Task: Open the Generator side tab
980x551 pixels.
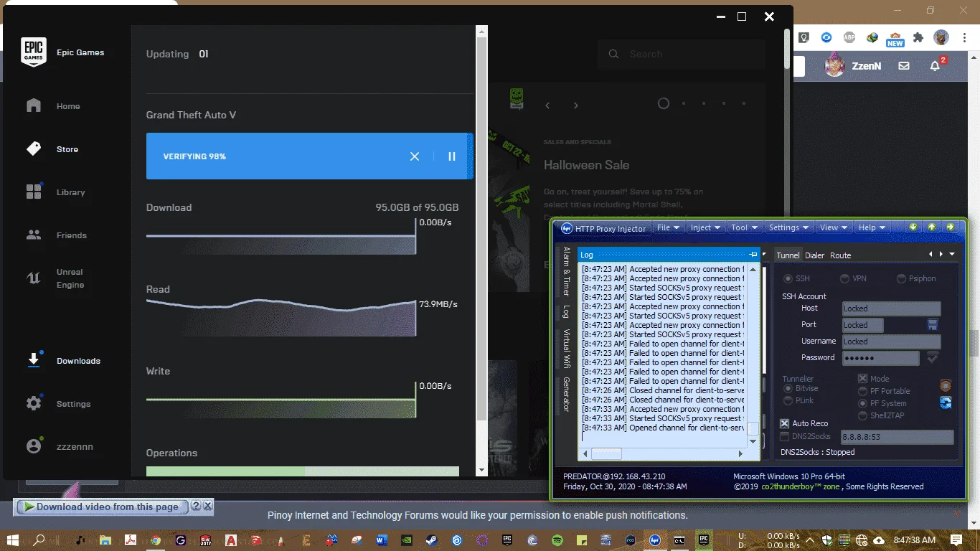Action: point(566,394)
